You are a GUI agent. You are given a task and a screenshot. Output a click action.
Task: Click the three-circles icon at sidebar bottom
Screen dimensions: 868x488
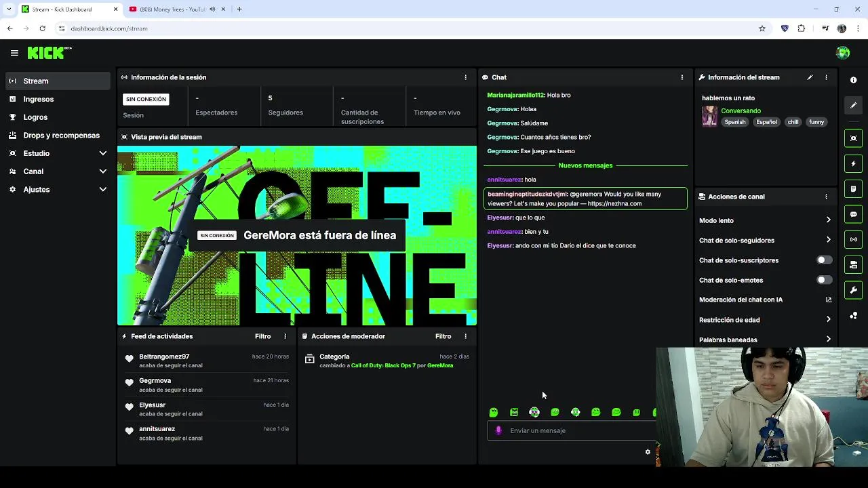click(x=853, y=315)
